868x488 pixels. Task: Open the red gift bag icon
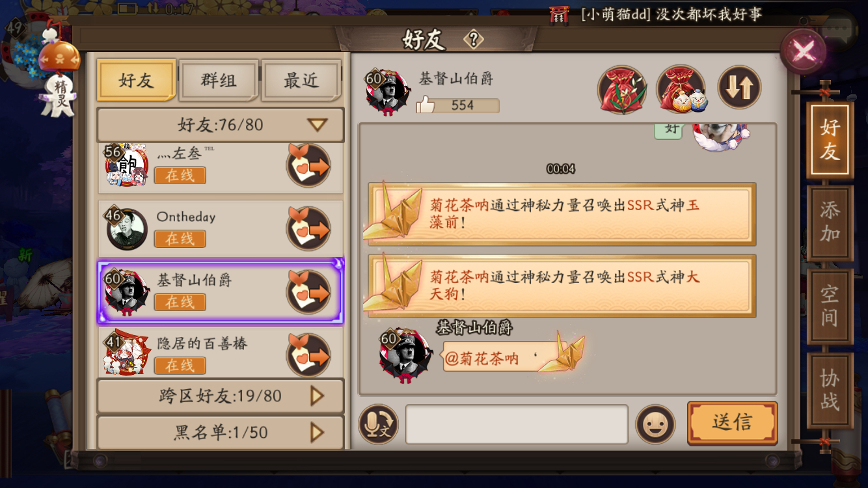pyautogui.click(x=622, y=89)
